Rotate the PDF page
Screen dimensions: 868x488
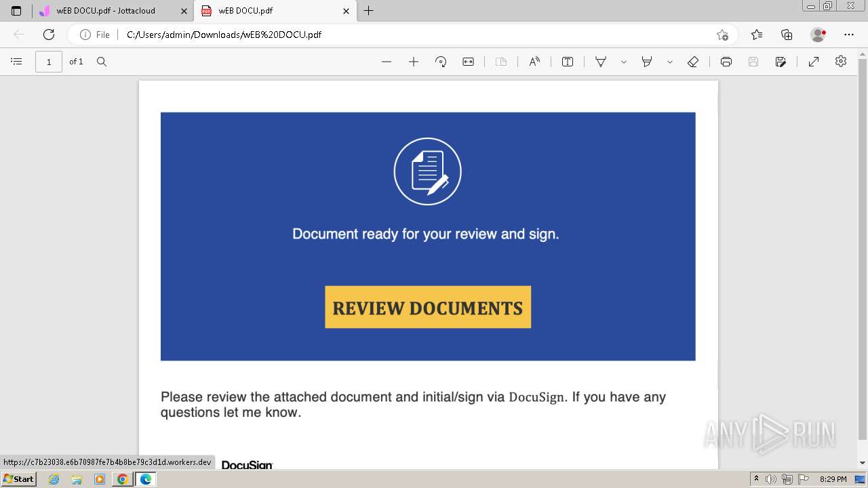tap(441, 62)
